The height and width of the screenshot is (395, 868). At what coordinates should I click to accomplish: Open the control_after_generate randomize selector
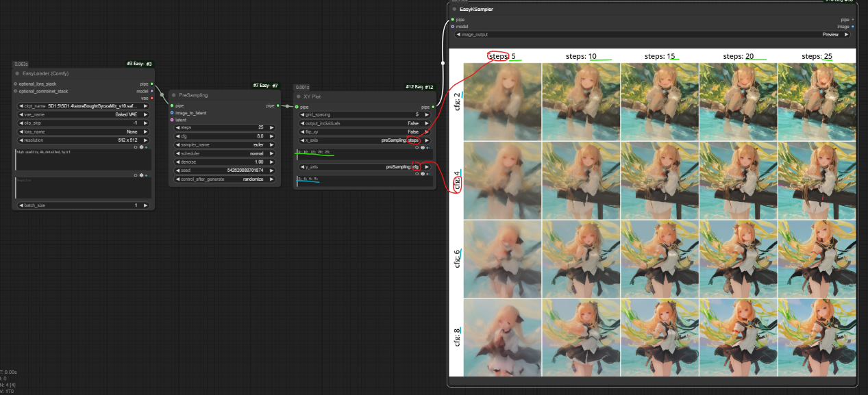pyautogui.click(x=225, y=179)
